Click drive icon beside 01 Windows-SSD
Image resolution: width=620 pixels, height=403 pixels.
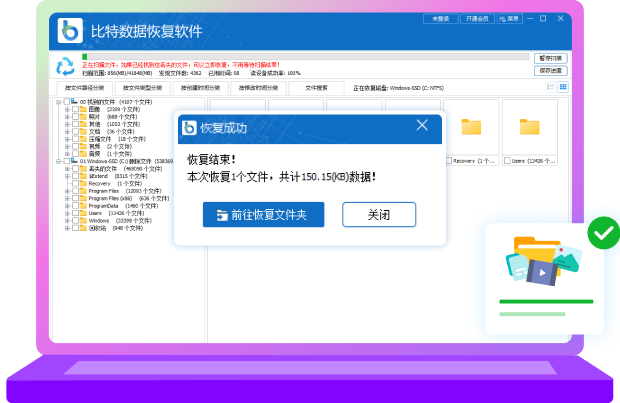click(74, 161)
